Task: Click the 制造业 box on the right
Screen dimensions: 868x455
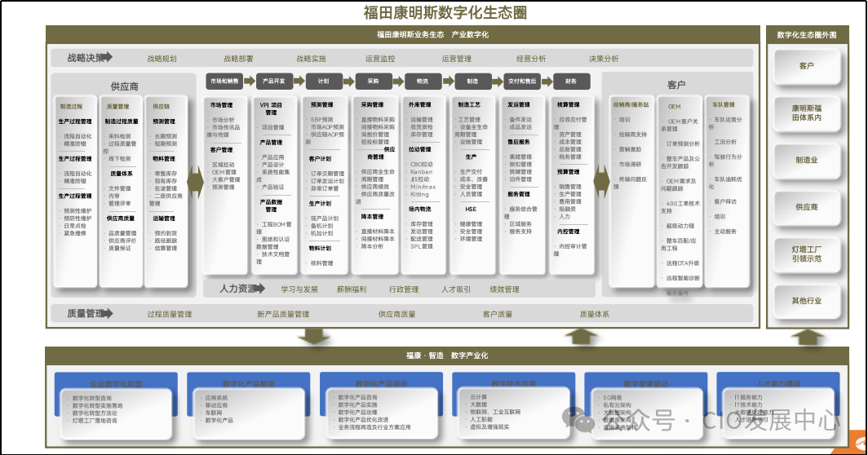Action: (807, 160)
